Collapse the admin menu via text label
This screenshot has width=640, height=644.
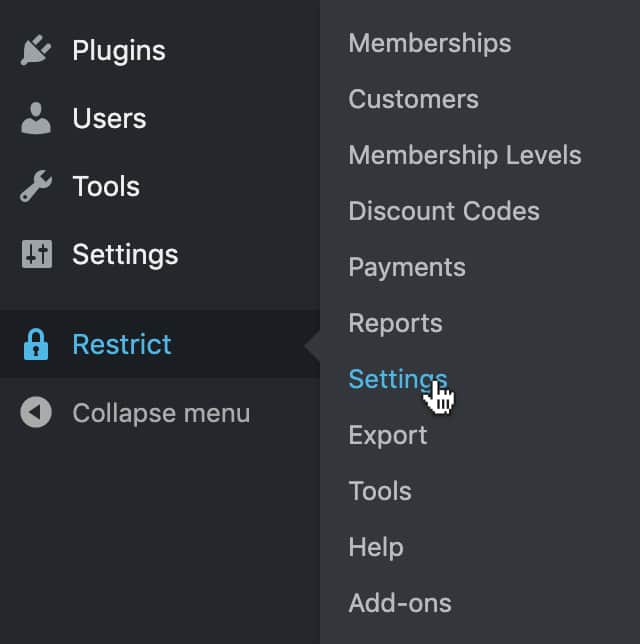(x=161, y=413)
